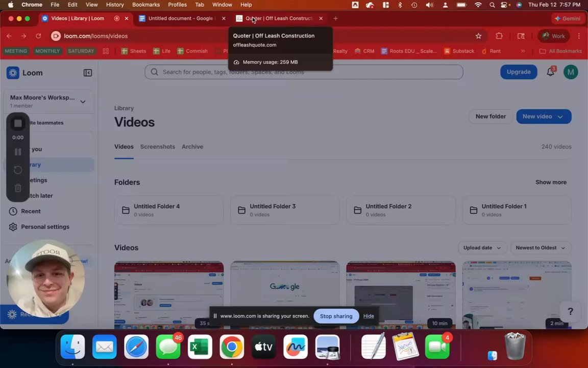
Task: Open the Sheets bookmark
Action: coord(134,51)
